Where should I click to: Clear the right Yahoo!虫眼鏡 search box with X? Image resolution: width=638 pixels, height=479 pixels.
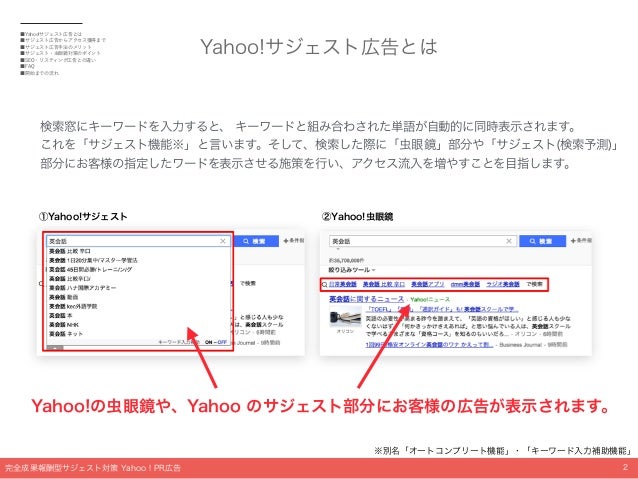[x=509, y=241]
